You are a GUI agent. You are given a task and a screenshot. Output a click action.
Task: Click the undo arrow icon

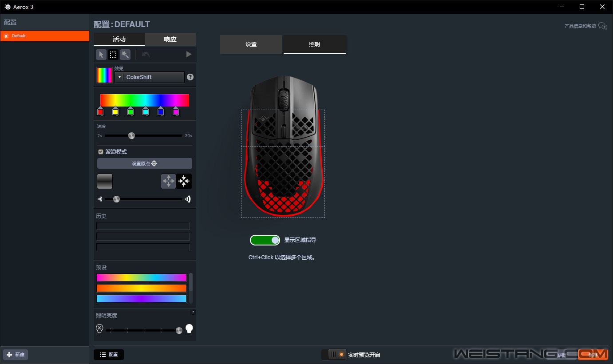click(146, 55)
